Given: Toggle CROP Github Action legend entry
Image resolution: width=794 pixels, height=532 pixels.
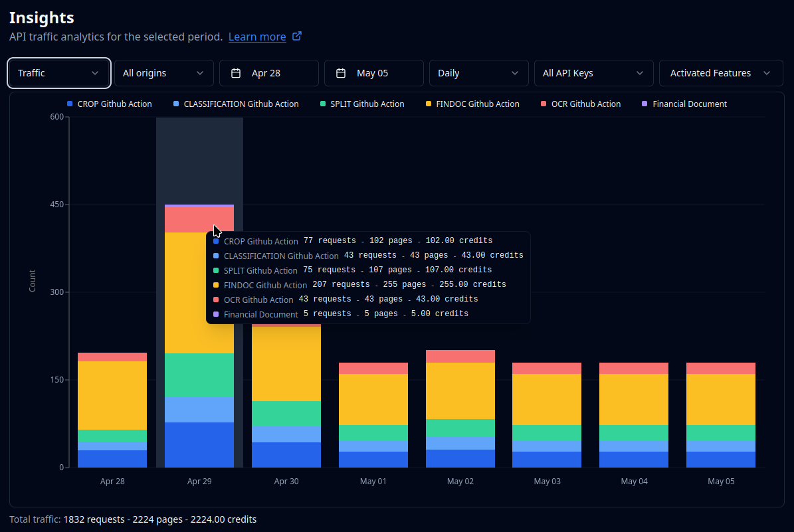Looking at the screenshot, I should [x=110, y=104].
